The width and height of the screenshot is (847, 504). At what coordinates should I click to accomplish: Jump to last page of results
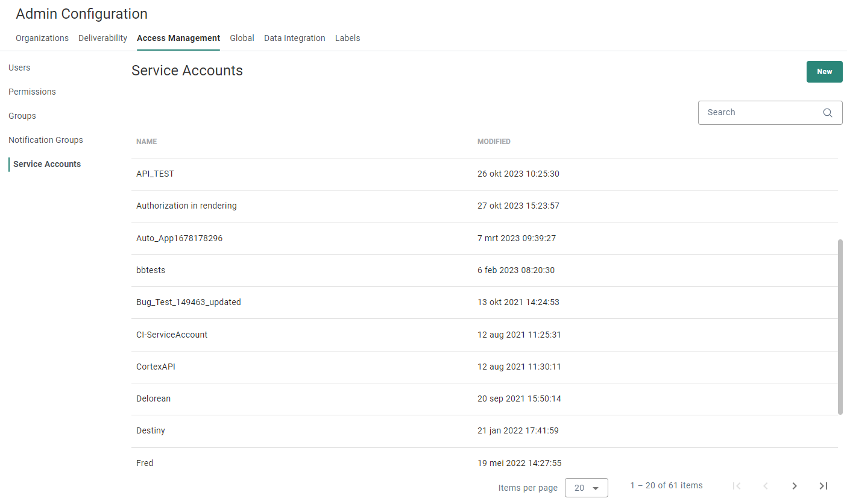pos(823,486)
